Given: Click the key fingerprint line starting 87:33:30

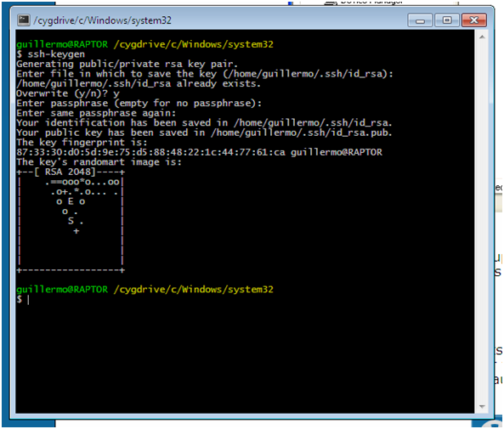Looking at the screenshot, I should coord(199,152).
